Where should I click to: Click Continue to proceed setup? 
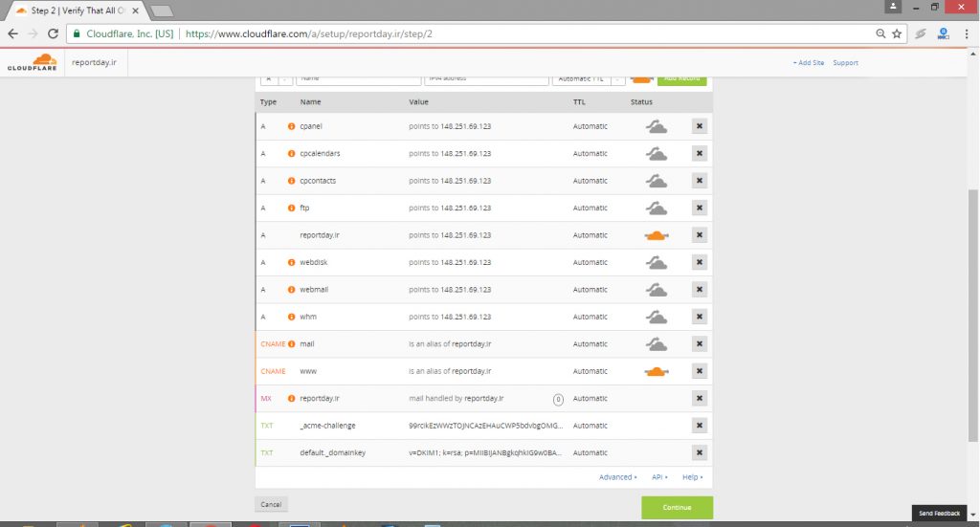(677, 508)
